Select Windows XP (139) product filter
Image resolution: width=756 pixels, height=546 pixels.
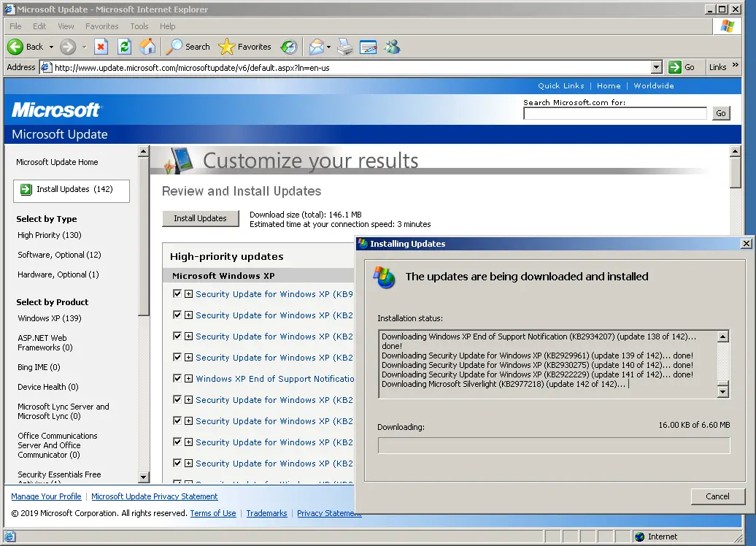point(50,318)
